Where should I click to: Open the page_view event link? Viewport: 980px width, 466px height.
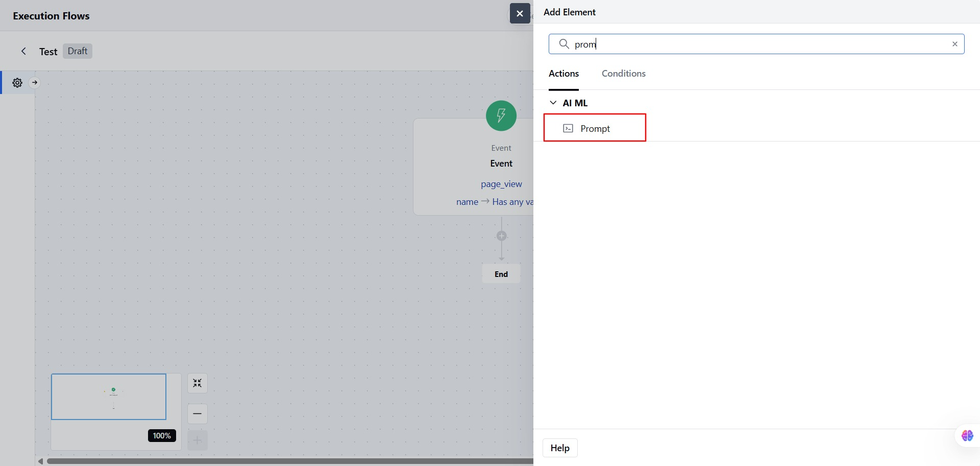pos(501,184)
